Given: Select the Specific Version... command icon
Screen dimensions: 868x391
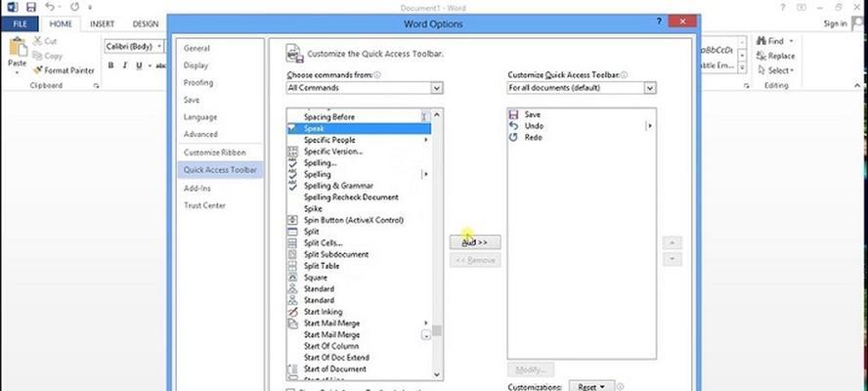Looking at the screenshot, I should pos(292,152).
